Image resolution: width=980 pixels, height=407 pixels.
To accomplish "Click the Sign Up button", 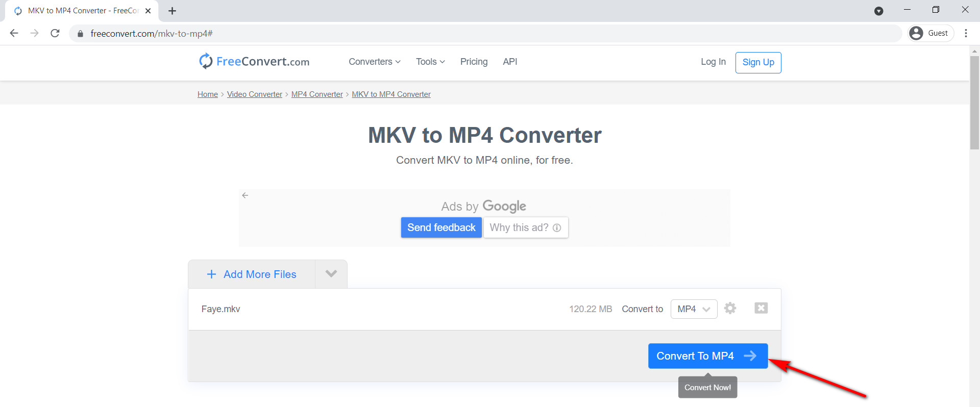I will 758,62.
